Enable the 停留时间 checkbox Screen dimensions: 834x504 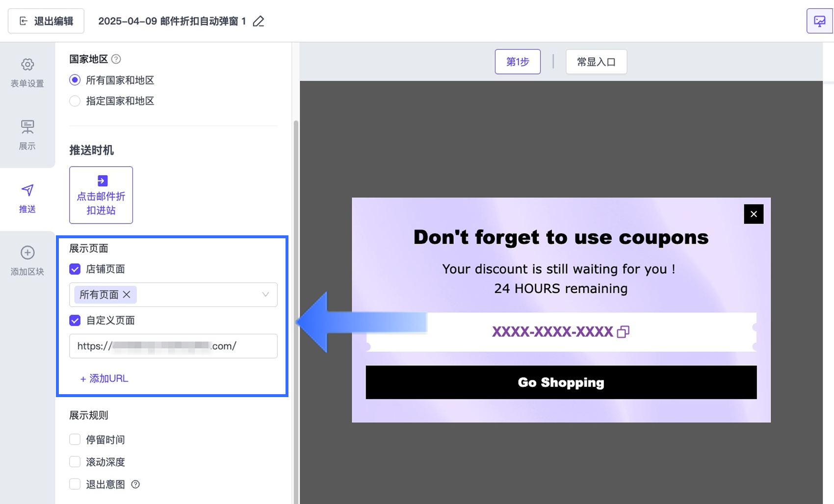click(x=75, y=439)
